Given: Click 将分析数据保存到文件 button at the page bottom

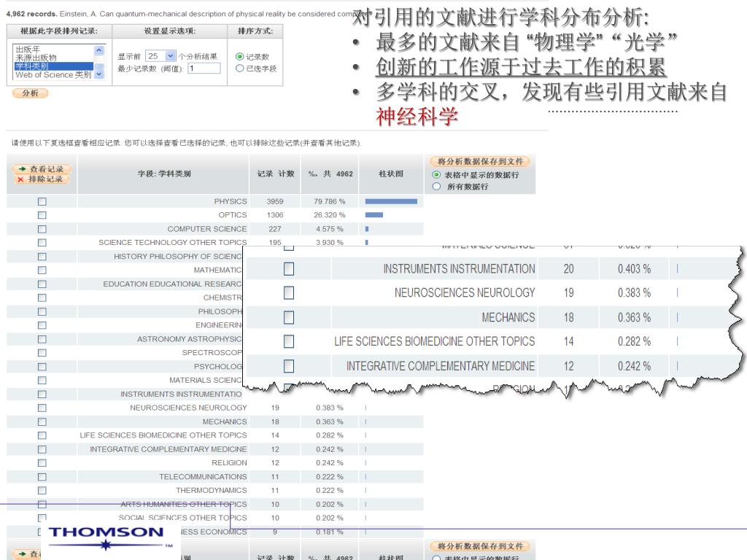Looking at the screenshot, I should tap(480, 546).
